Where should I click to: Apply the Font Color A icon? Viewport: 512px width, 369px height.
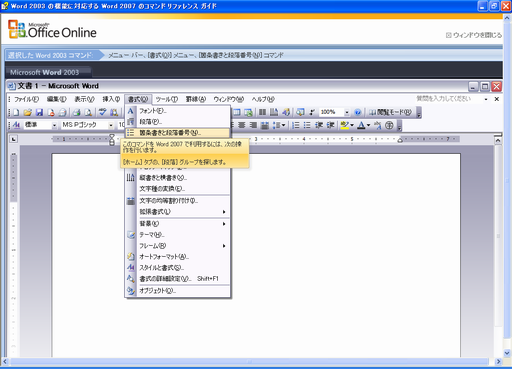tap(361, 125)
